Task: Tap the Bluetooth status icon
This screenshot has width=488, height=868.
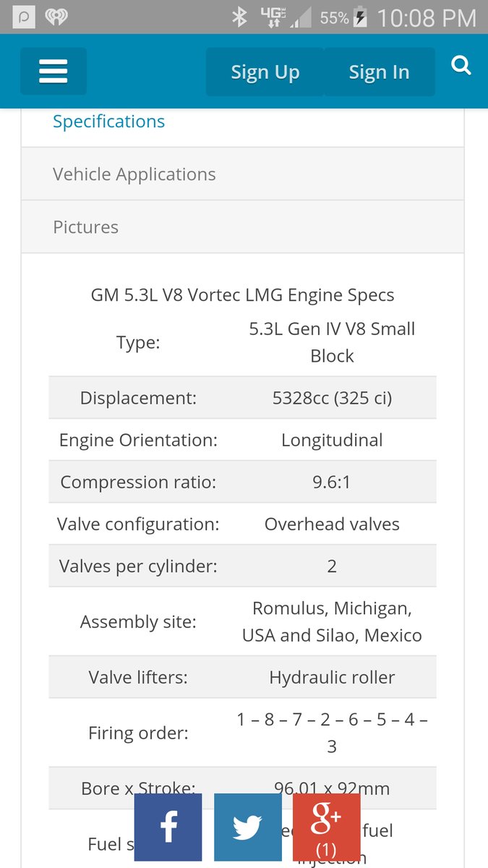Action: point(239,17)
